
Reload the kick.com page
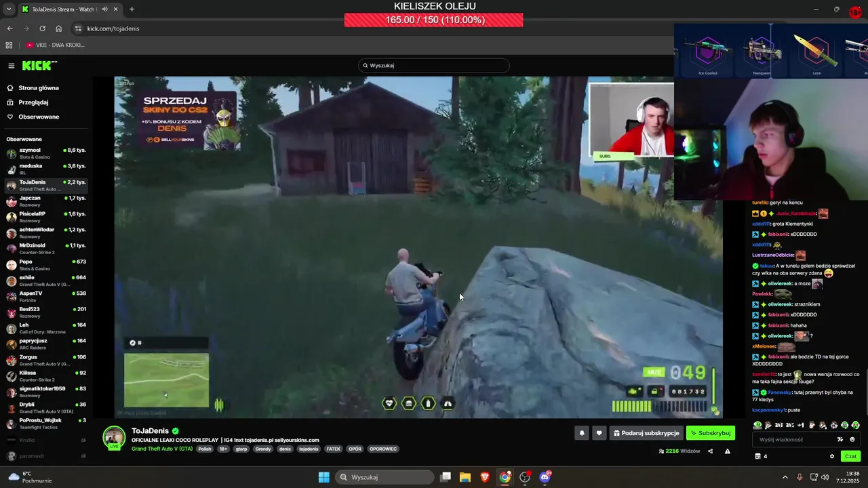point(42,28)
